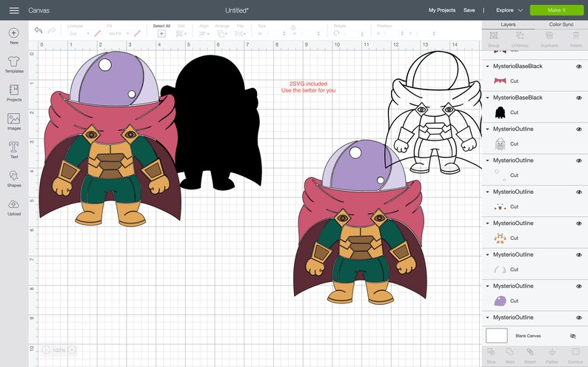Open the hamburger main menu

click(14, 10)
